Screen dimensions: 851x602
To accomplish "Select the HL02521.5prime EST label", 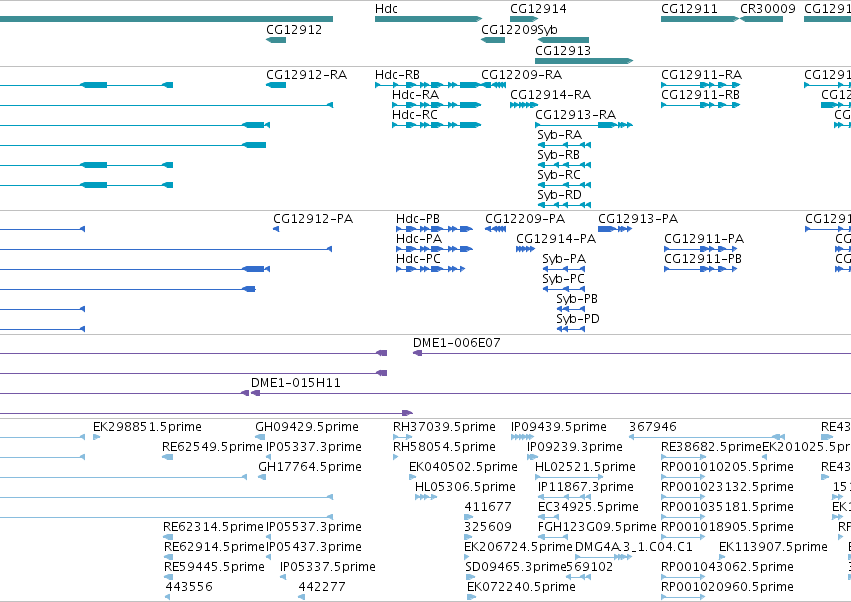I will (585, 467).
